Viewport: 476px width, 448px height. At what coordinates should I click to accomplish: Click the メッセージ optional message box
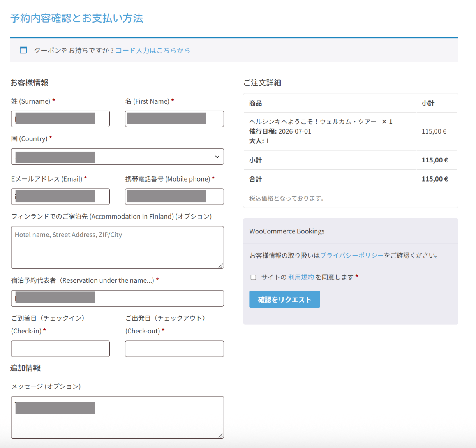(x=117, y=417)
